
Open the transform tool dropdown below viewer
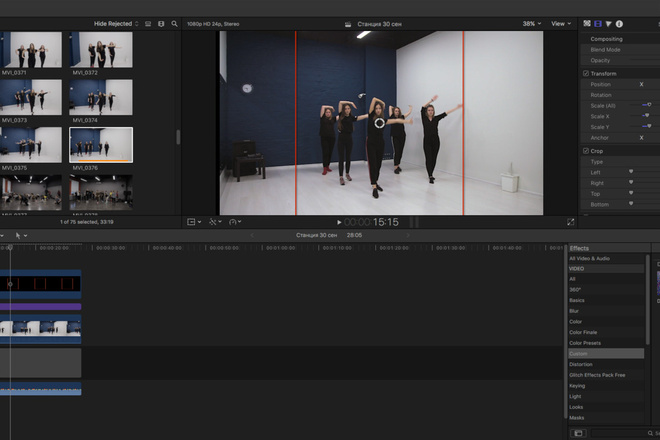[194, 222]
